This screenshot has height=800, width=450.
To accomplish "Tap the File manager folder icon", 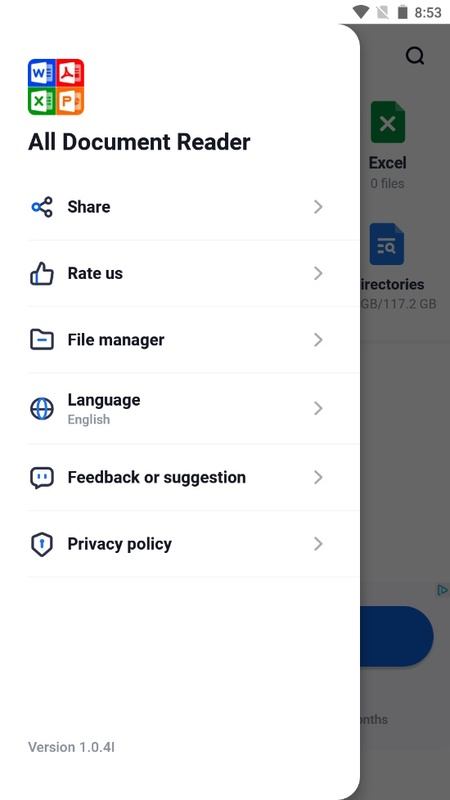I will [x=42, y=340].
